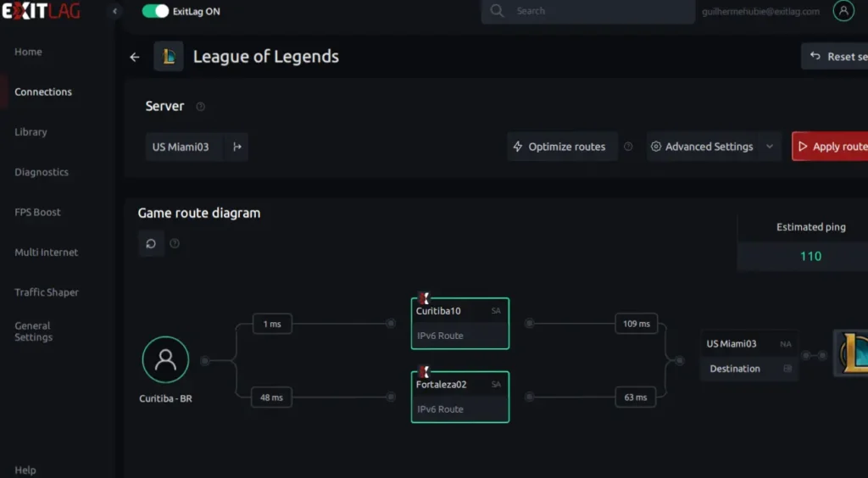Screen dimensions: 868x478
Task: Open the Traffic Shaper page
Action: pos(47,292)
